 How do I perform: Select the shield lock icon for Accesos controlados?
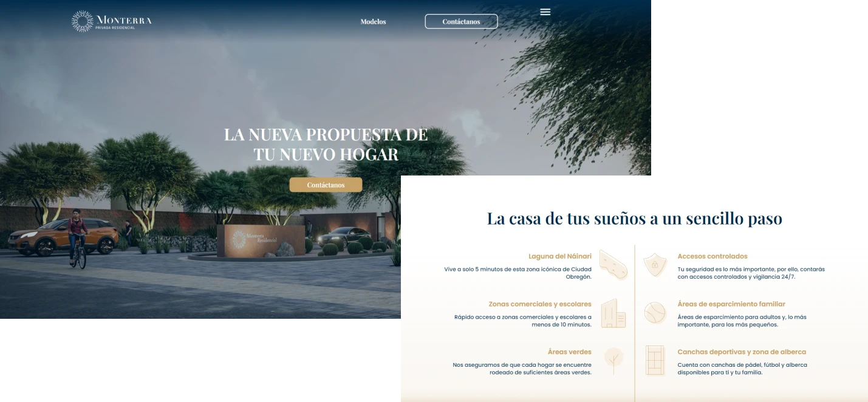pyautogui.click(x=655, y=265)
